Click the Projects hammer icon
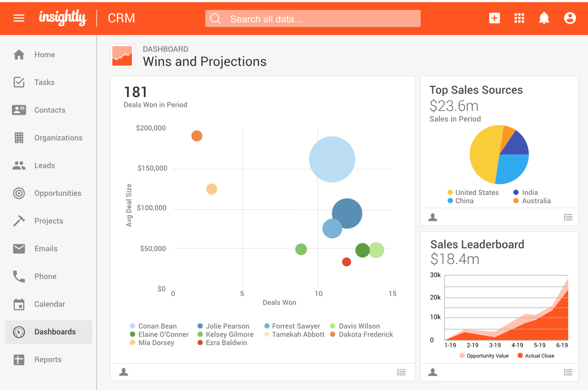 (x=19, y=221)
